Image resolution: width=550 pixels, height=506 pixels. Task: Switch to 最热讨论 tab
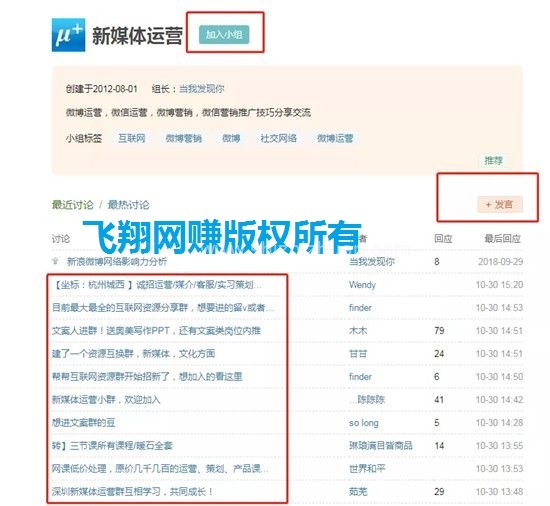point(128,204)
